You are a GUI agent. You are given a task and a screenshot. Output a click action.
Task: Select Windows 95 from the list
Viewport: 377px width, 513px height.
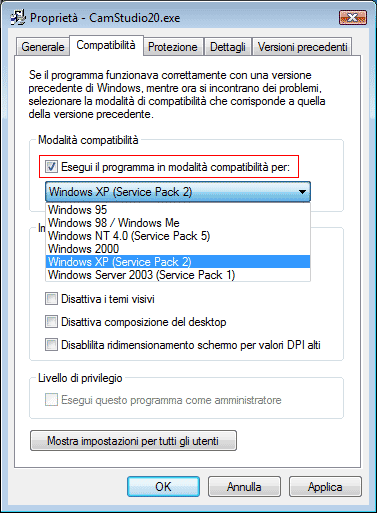coord(178,210)
